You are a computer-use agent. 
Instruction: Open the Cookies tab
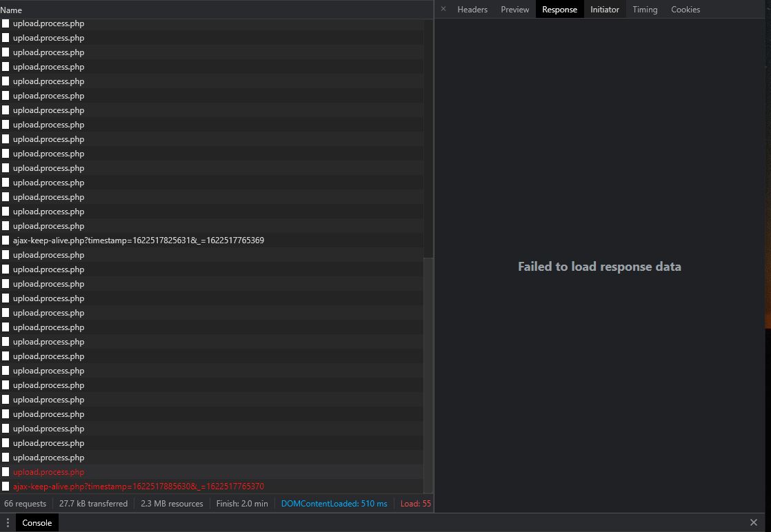pyautogui.click(x=685, y=9)
